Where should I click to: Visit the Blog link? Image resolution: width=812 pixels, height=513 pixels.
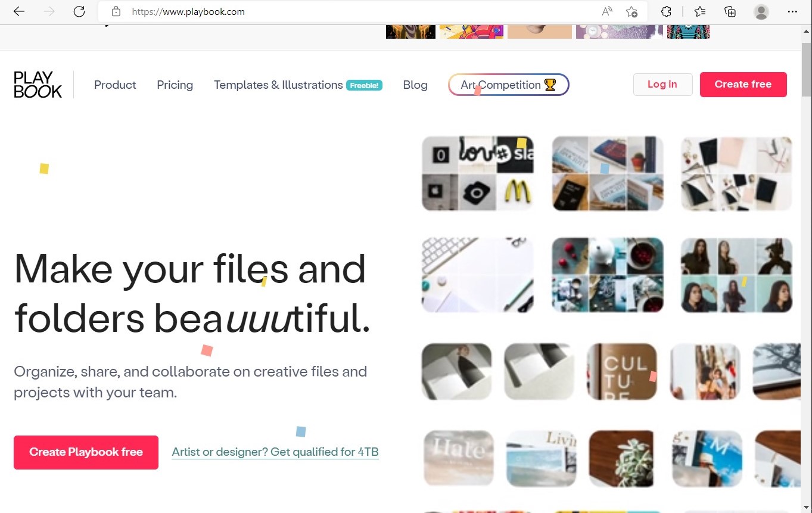[415, 85]
